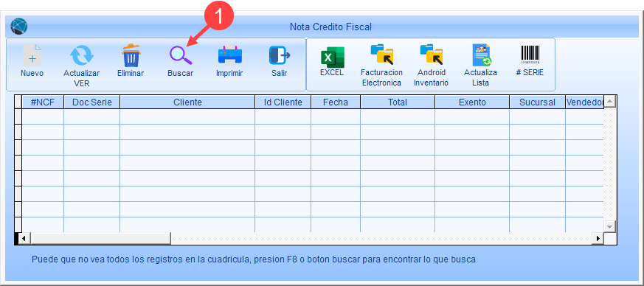Select the #NCF column header
The height and width of the screenshot is (286, 644).
[43, 102]
